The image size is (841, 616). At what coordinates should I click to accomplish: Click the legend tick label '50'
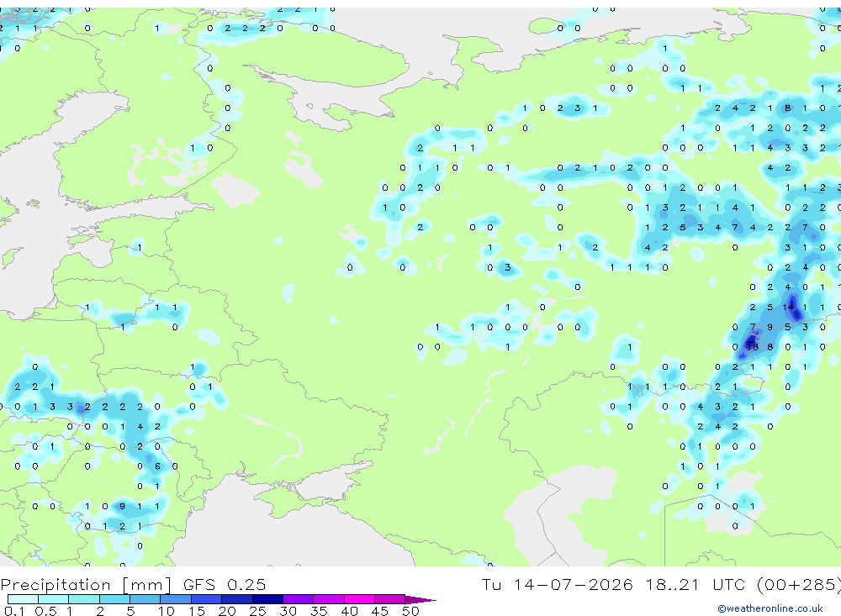click(x=410, y=611)
